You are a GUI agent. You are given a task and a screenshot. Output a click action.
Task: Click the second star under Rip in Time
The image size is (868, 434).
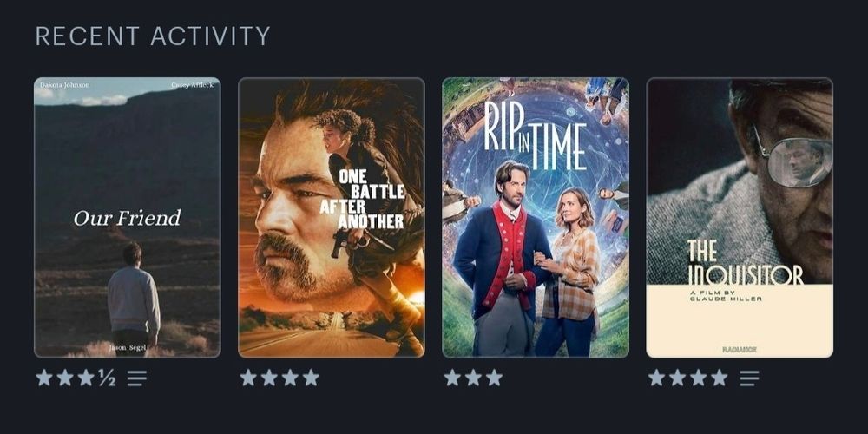[x=473, y=378]
